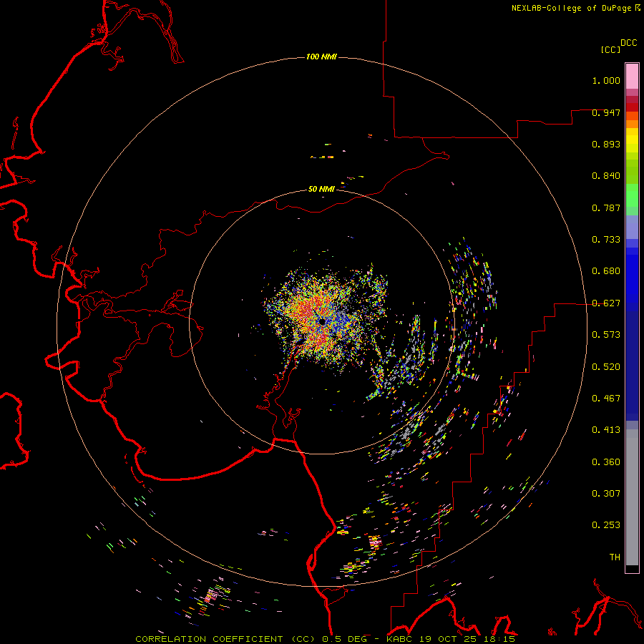Click the 0.360 legend value
Screen dimensions: 644x644
[x=606, y=462]
